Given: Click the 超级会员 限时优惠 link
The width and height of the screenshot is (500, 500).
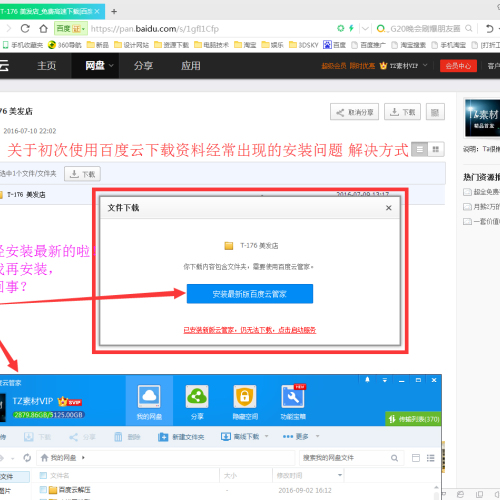Looking at the screenshot, I should [348, 66].
